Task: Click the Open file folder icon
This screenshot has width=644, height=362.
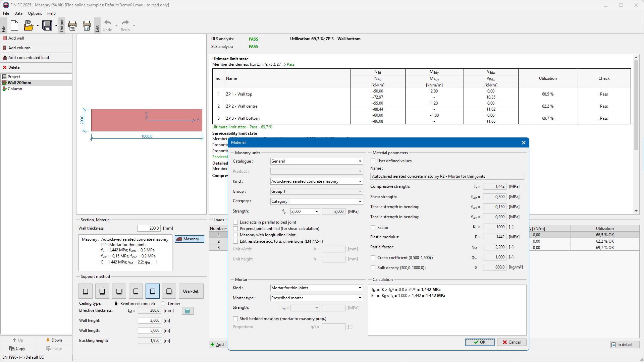Action: pos(29,25)
